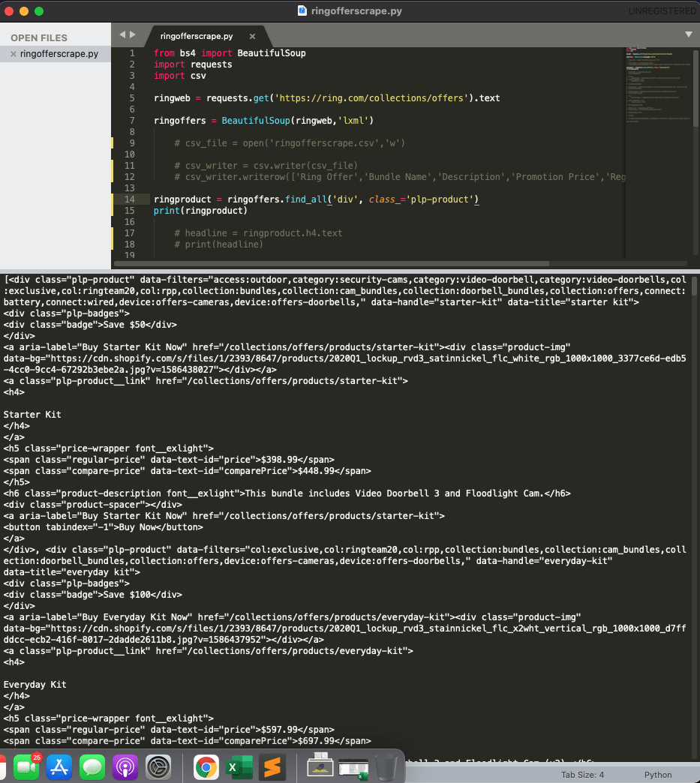Click the OPEN FILES sidebar heading
700x783 pixels.
tap(39, 38)
